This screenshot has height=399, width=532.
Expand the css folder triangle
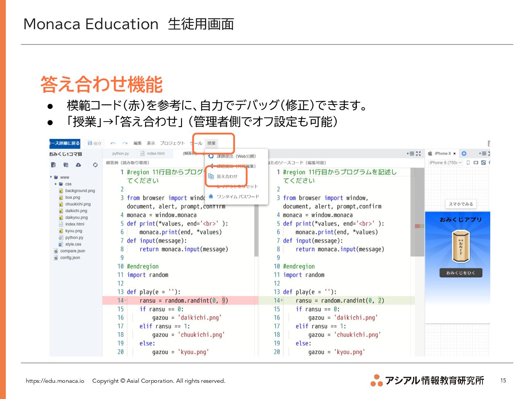pos(56,184)
